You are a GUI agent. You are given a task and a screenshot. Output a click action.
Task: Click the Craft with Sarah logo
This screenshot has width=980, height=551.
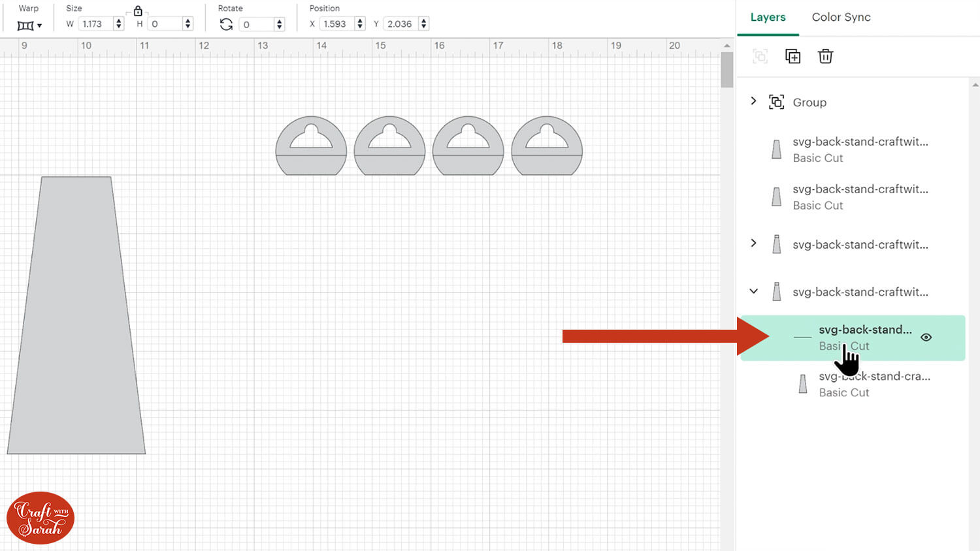pyautogui.click(x=40, y=517)
